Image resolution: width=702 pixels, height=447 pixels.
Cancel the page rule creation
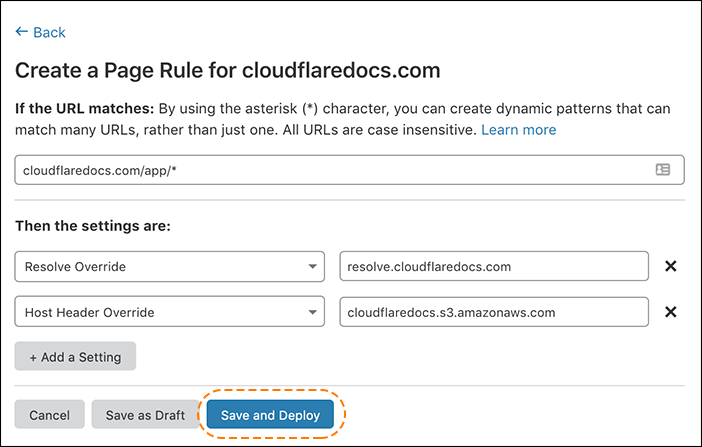49,415
